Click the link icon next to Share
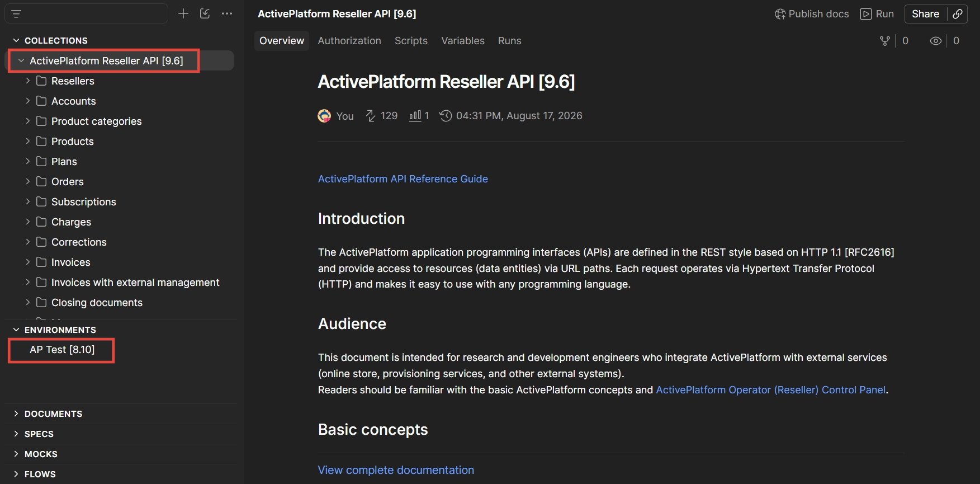980x484 pixels. click(x=958, y=14)
